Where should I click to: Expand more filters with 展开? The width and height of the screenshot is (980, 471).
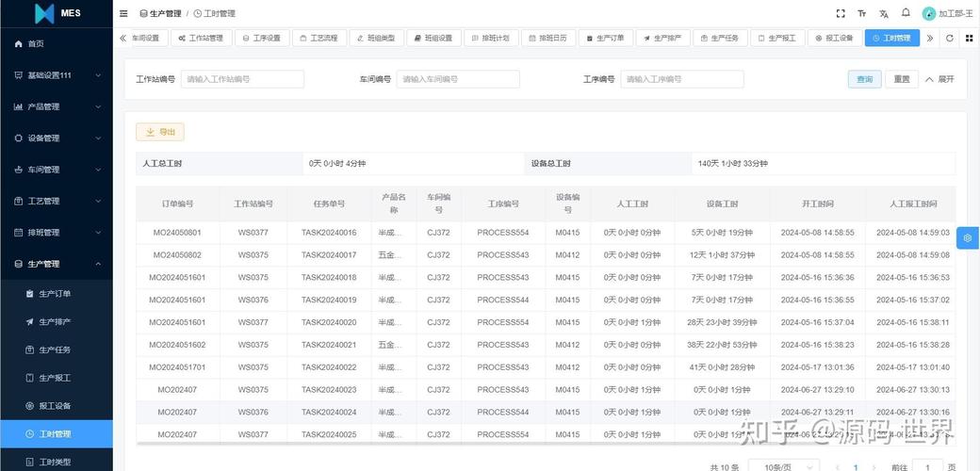(940, 79)
